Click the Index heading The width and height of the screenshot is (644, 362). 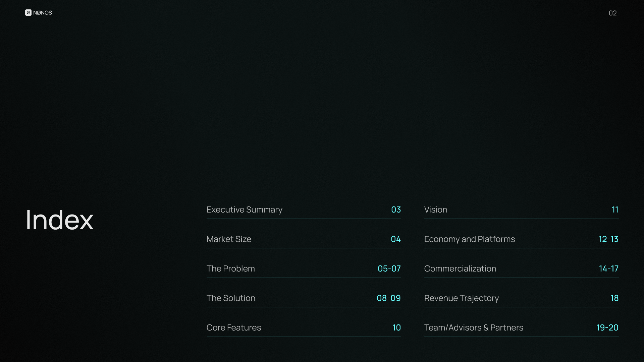[x=59, y=220]
